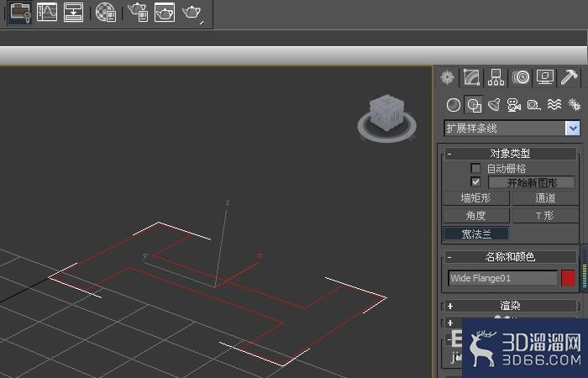This screenshot has height=378, width=588.
Task: Create a 墙矩形 shape
Action: click(x=476, y=197)
